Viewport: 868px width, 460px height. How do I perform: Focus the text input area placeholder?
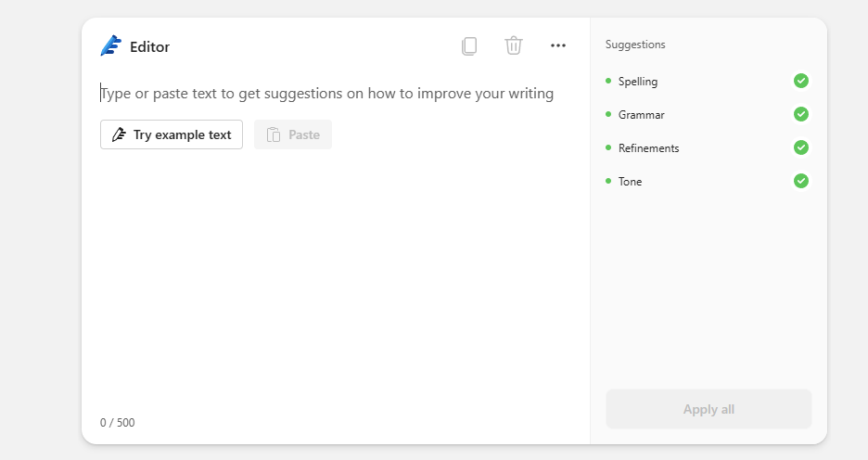pos(327,94)
